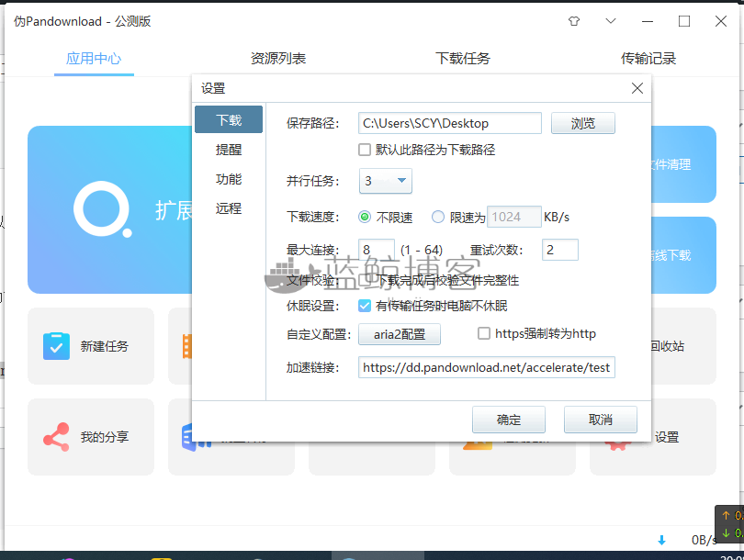This screenshot has height=560, width=744.
Task: Click the aria2配置 button
Action: pyautogui.click(x=399, y=334)
